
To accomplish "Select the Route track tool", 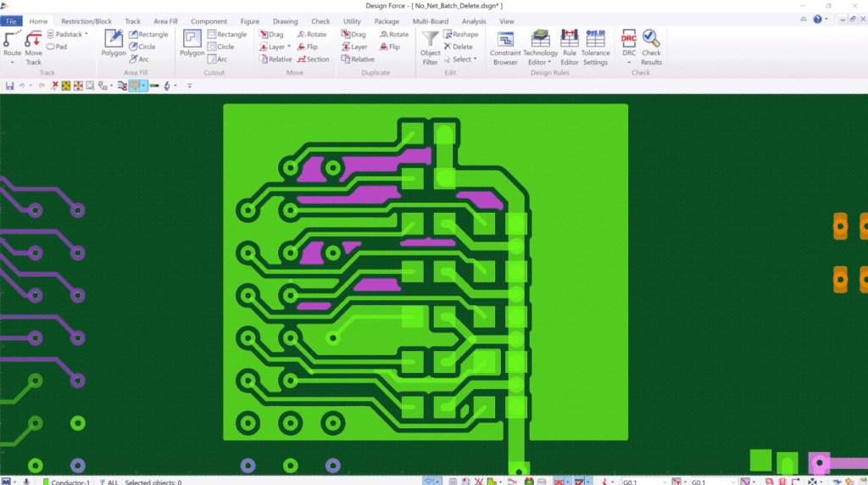I will (x=12, y=44).
